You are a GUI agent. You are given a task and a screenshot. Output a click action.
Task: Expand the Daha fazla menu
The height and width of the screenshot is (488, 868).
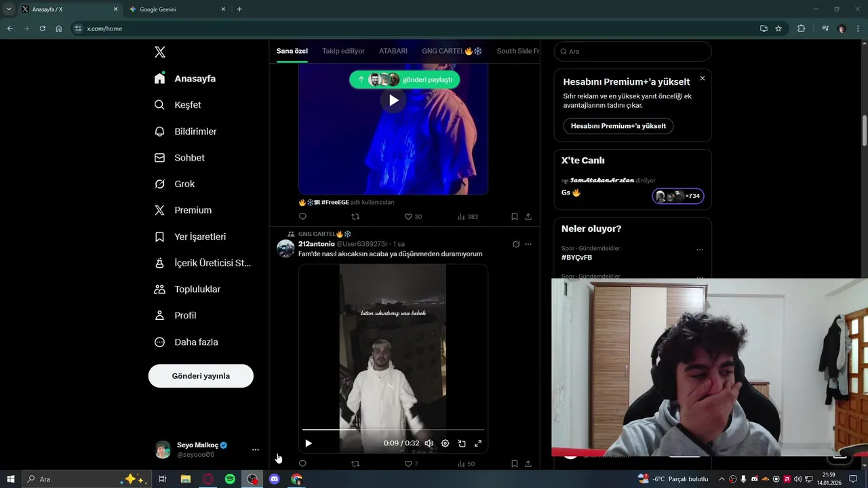[x=186, y=342]
